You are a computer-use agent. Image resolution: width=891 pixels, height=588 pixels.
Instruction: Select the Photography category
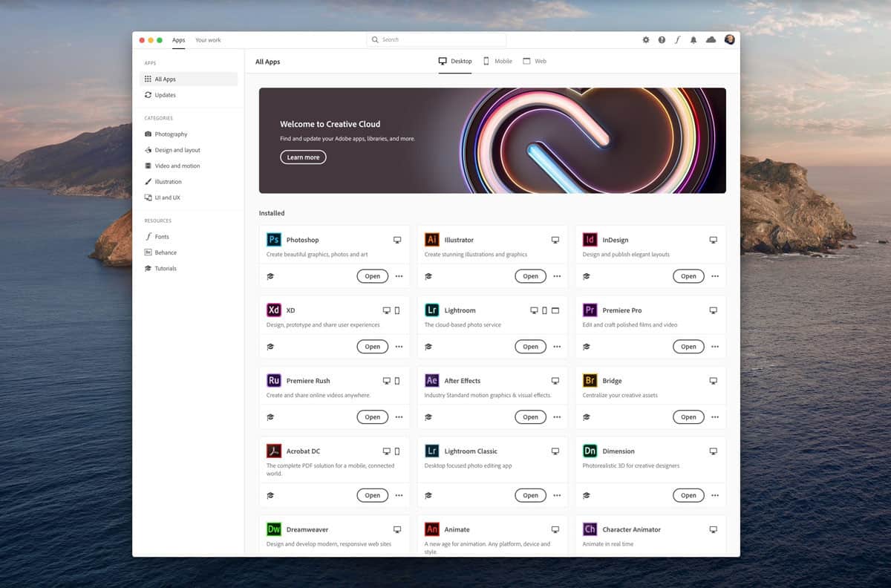(x=171, y=134)
